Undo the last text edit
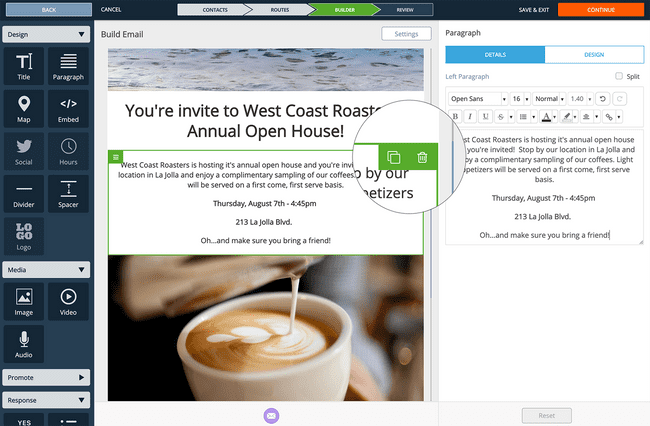The width and height of the screenshot is (650, 426). pyautogui.click(x=603, y=99)
